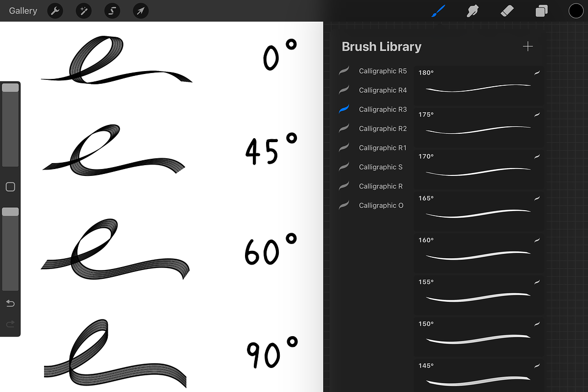Open the Gallery

23,11
